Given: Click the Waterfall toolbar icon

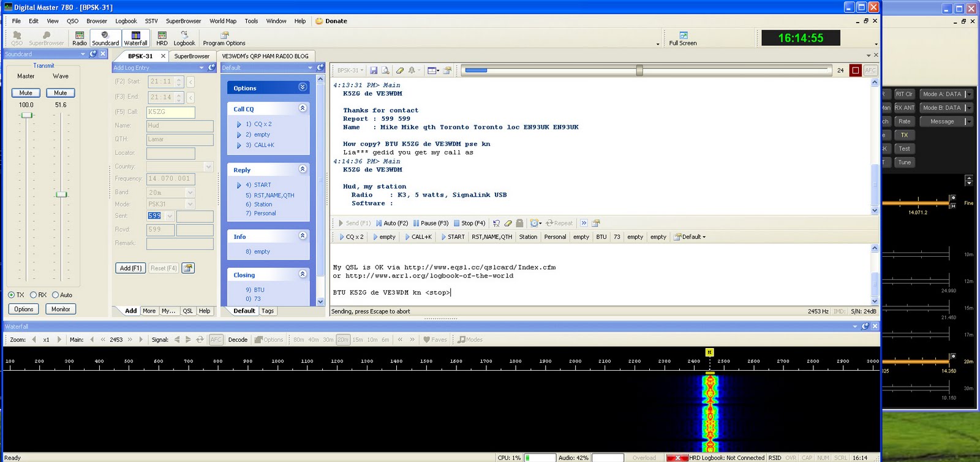Looking at the screenshot, I should tap(135, 39).
